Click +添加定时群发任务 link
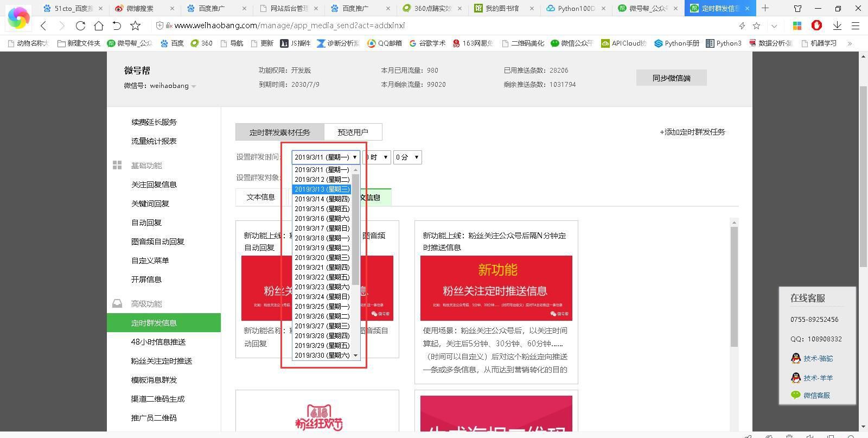 (x=692, y=132)
